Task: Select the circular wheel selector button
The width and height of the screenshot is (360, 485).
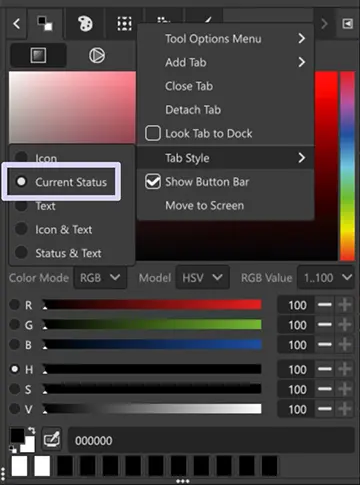Action: point(97,55)
